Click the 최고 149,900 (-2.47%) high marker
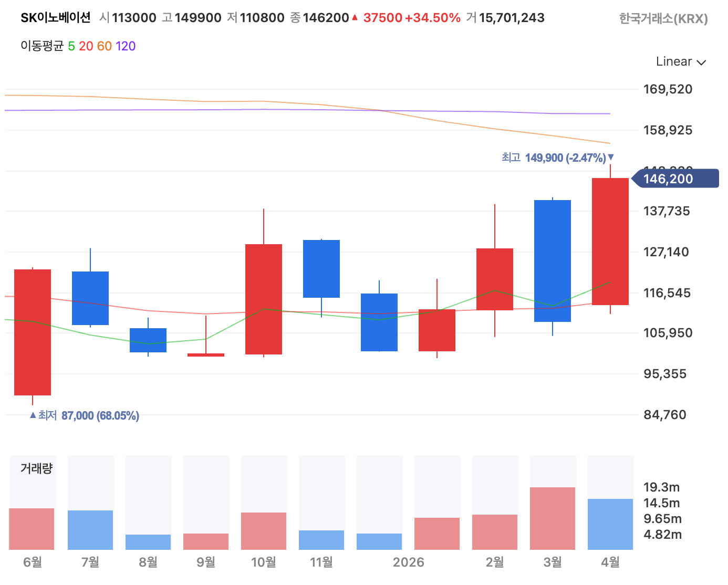The width and height of the screenshot is (728, 585). coord(557,158)
